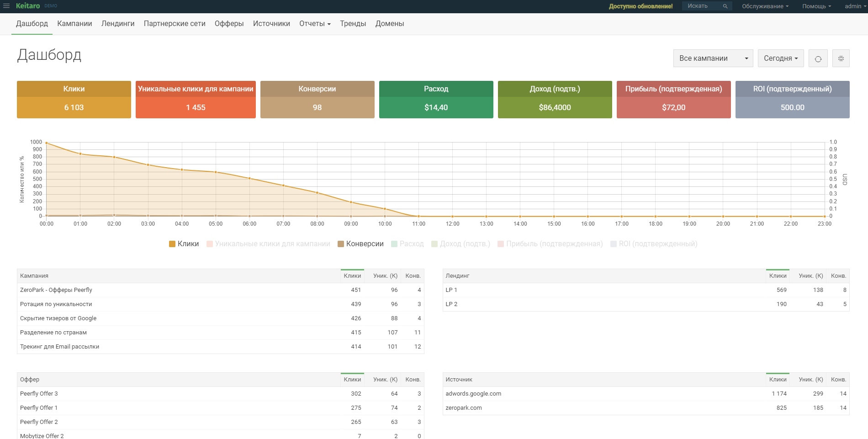This screenshot has width=868, height=439.
Task: Open dashboard settings gear
Action: pyautogui.click(x=841, y=58)
